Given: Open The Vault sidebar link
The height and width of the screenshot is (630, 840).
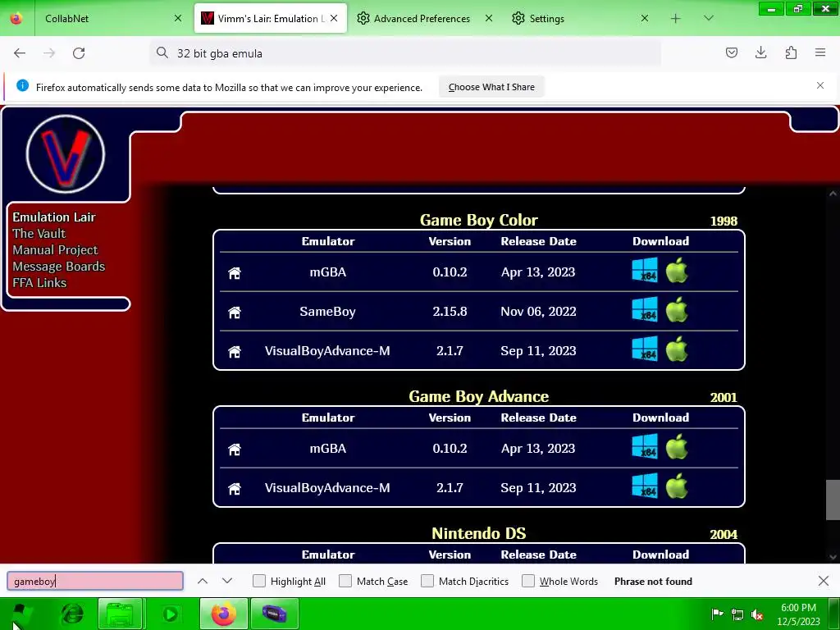Looking at the screenshot, I should point(39,234).
